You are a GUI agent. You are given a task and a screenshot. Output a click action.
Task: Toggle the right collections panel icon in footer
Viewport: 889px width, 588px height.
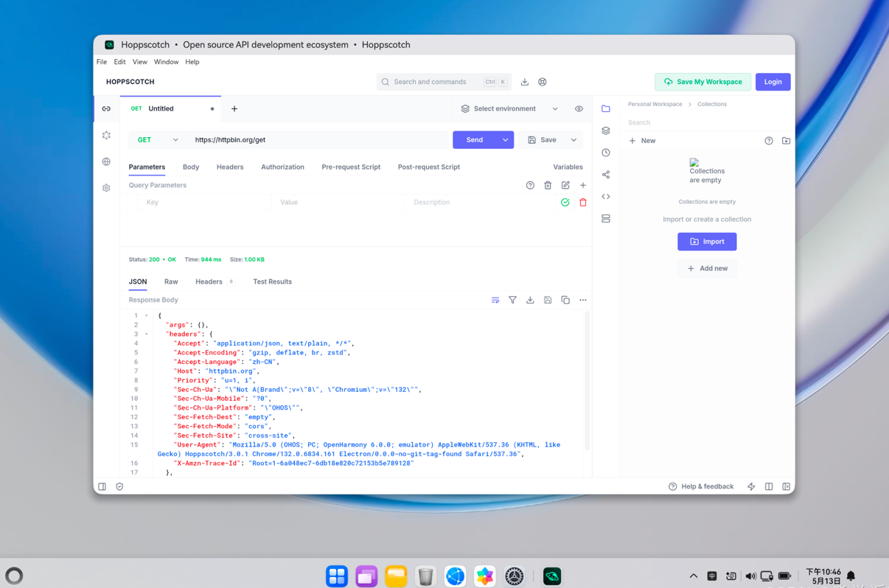click(787, 486)
